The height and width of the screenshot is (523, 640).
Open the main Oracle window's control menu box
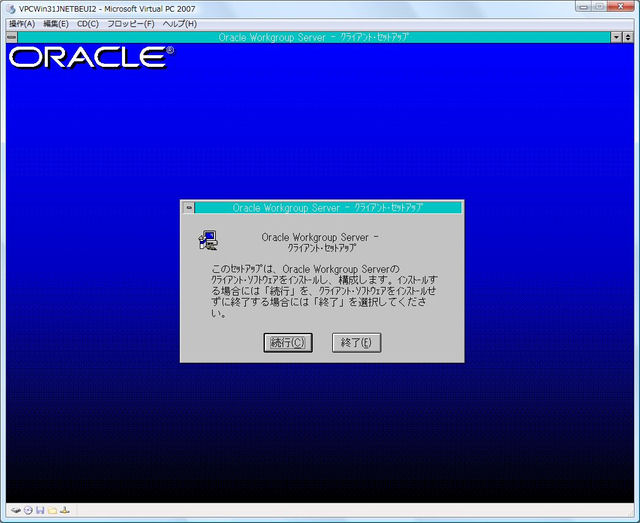pos(12,37)
